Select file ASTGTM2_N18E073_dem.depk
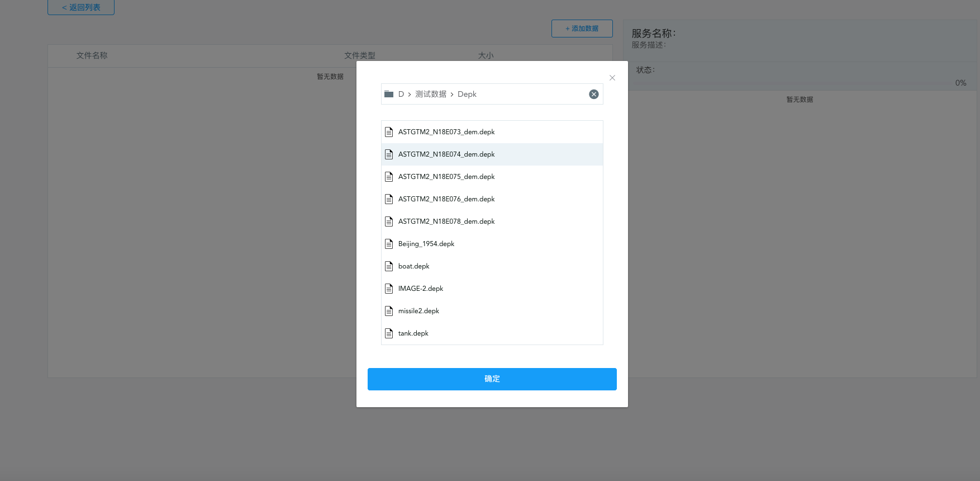 (492, 132)
